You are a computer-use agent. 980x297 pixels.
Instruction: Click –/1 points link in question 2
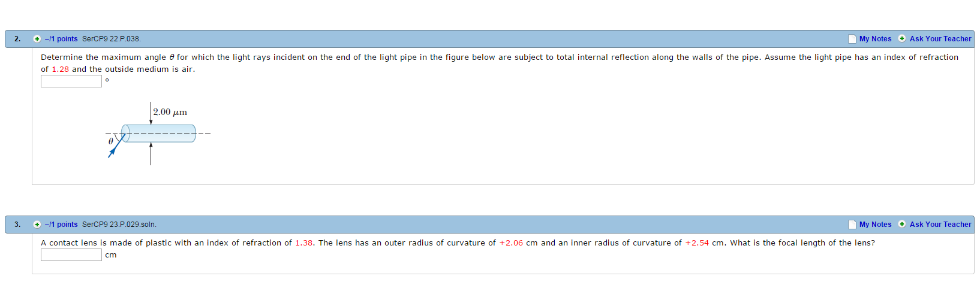tap(61, 39)
